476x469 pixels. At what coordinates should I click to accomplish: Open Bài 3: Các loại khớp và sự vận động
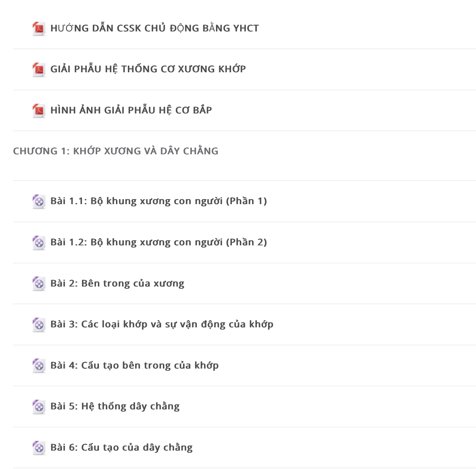pos(162,324)
